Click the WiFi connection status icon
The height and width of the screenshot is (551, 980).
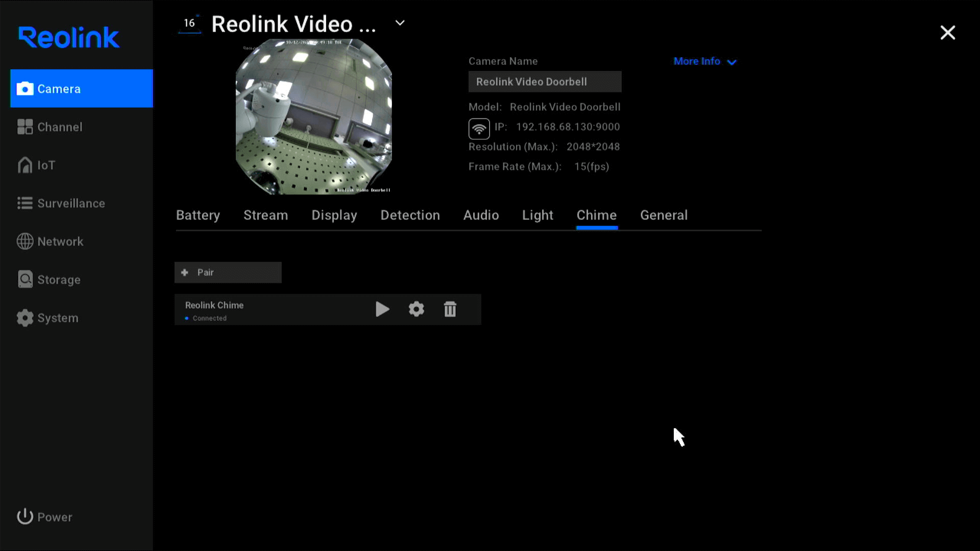pos(479,127)
